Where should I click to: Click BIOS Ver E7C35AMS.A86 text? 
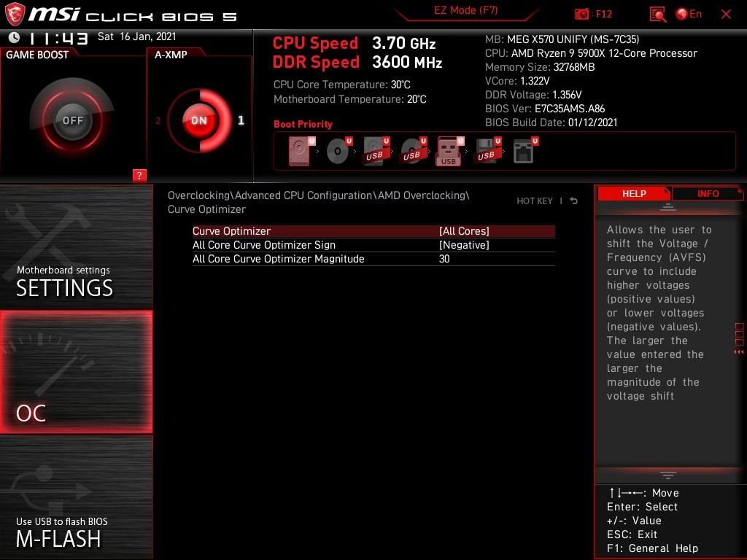[x=545, y=109]
